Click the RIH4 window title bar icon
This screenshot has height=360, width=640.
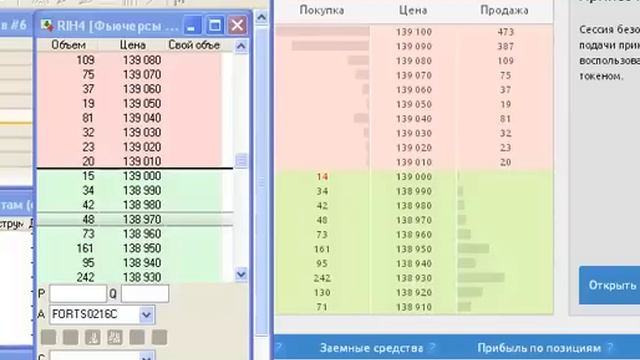47,26
